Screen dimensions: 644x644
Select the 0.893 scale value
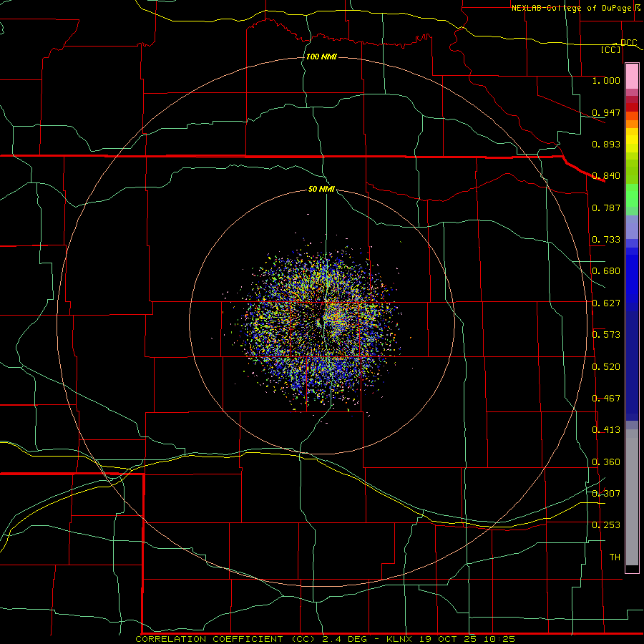606,144
